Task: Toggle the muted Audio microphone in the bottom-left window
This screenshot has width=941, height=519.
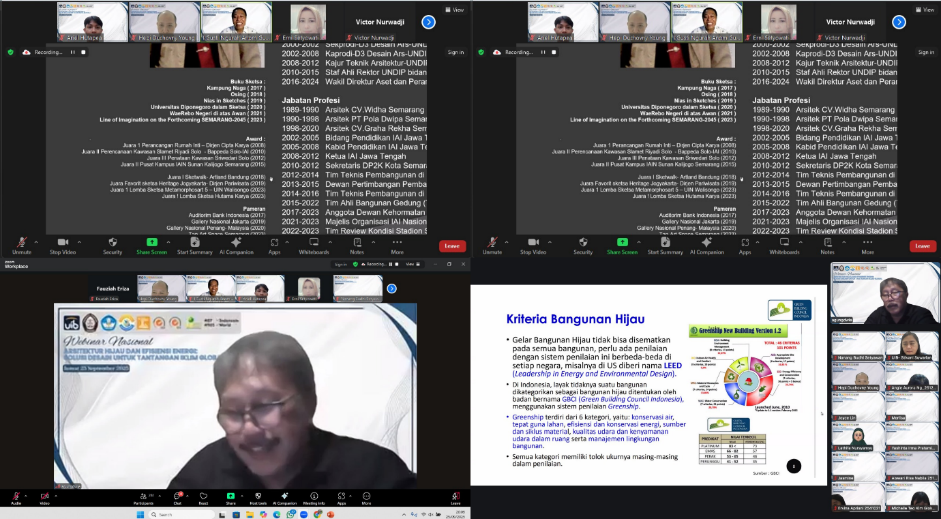Action: click(x=16, y=496)
